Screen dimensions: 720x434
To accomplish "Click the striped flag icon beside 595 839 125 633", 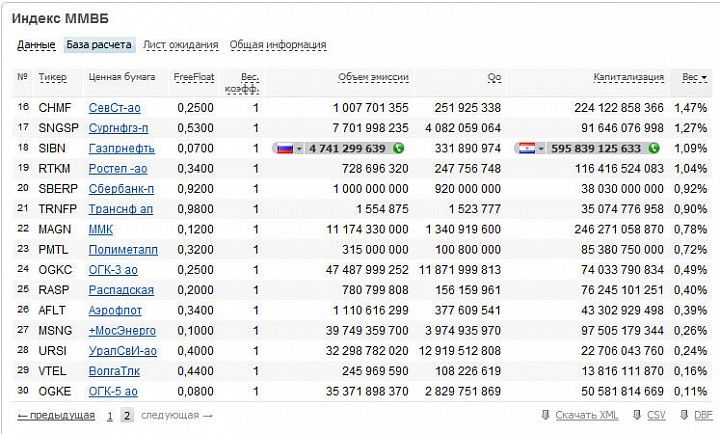I will coord(527,148).
